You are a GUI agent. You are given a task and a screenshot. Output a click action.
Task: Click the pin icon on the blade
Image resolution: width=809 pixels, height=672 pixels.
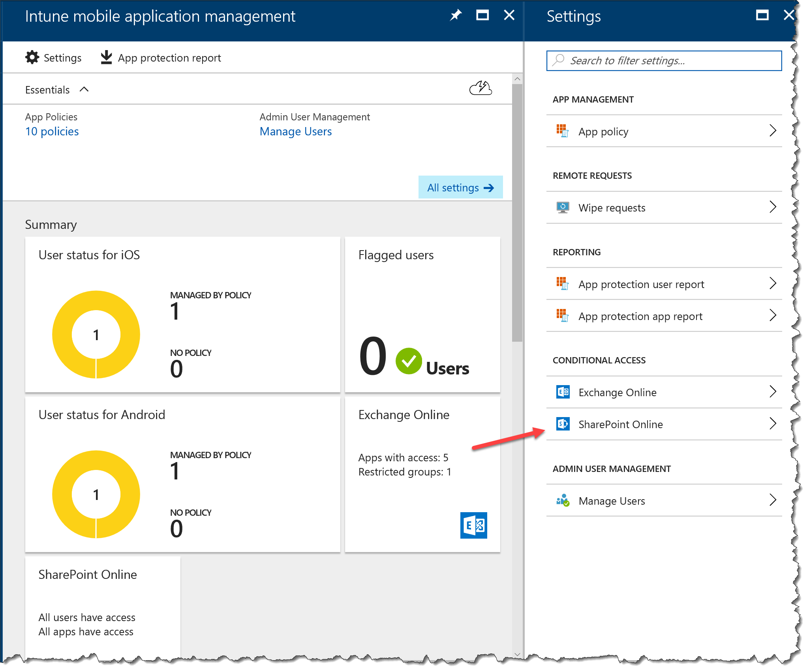[456, 15]
